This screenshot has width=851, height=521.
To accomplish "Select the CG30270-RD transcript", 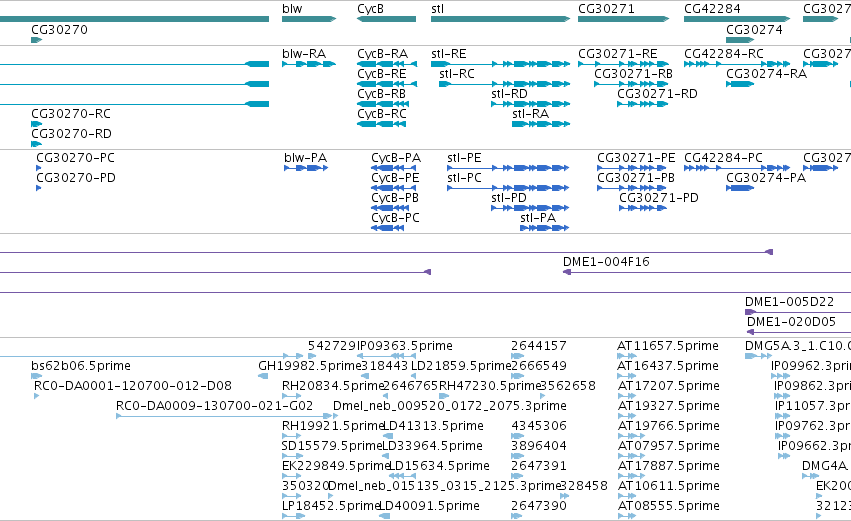I will coord(36,144).
